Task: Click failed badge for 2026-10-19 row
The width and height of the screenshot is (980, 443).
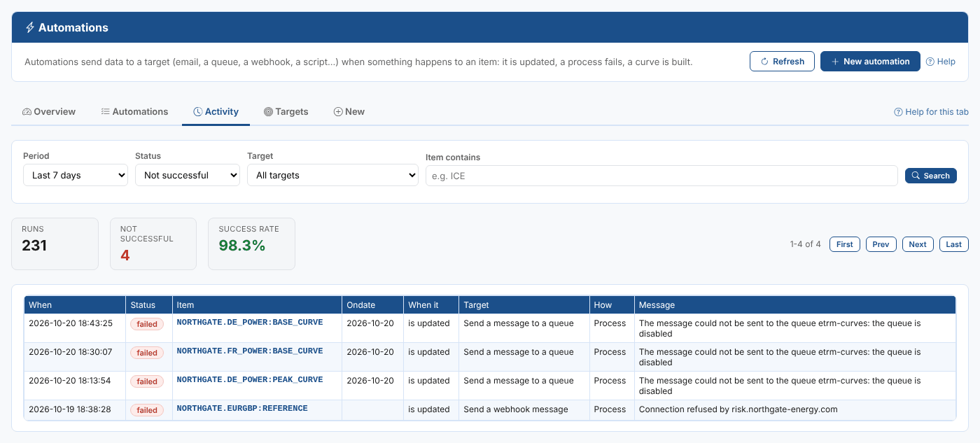Action: click(x=147, y=410)
